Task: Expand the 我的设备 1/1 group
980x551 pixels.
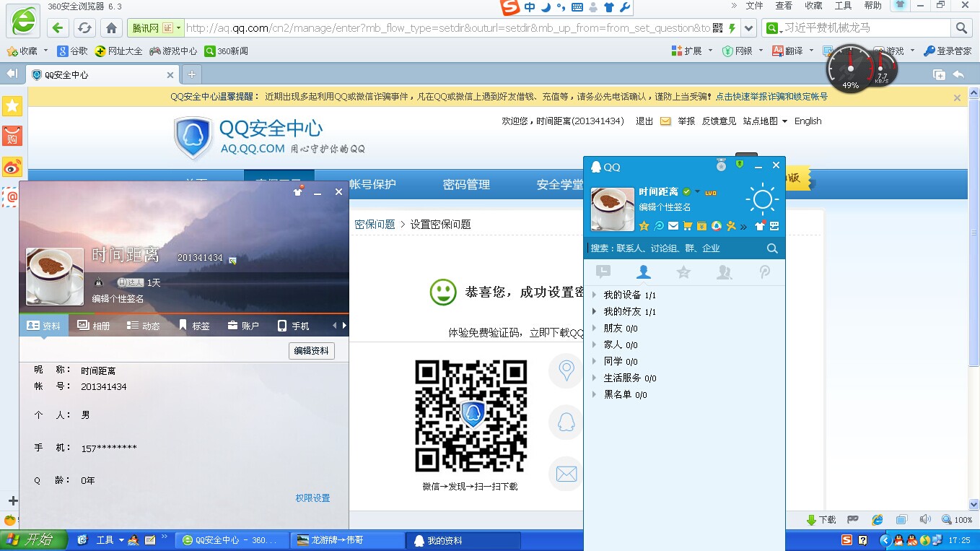Action: pyautogui.click(x=594, y=295)
